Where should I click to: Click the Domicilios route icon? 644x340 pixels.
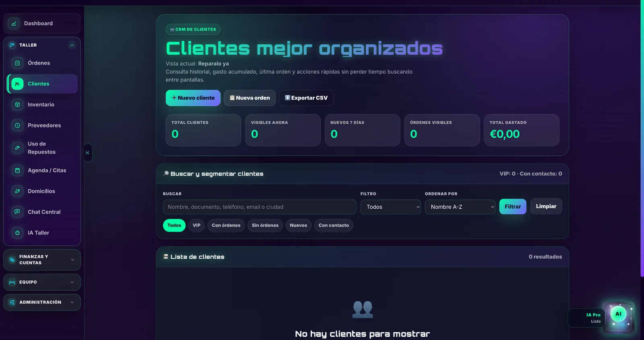(17, 191)
